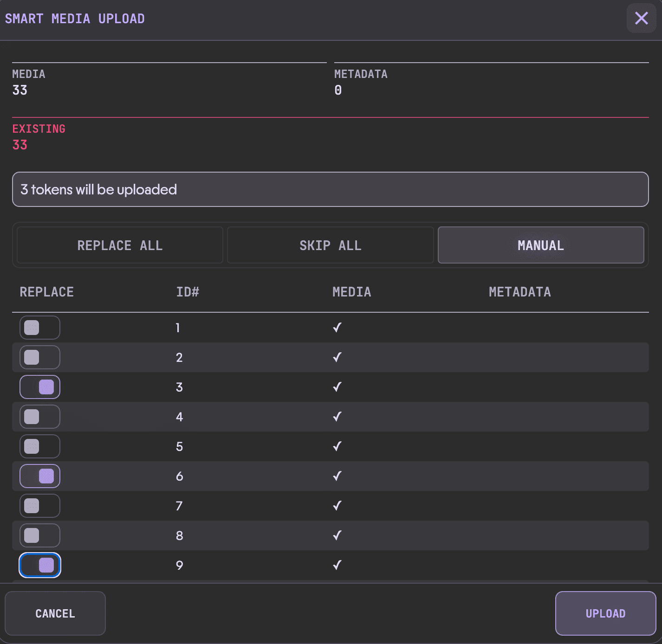Toggle replace switch for token ID 8
Image resolution: width=662 pixels, height=644 pixels.
coord(40,535)
